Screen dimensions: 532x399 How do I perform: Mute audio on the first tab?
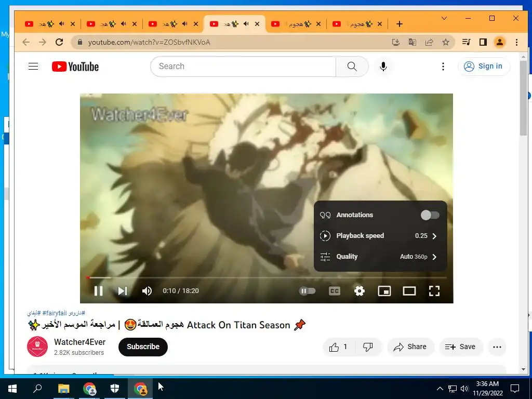pos(61,24)
